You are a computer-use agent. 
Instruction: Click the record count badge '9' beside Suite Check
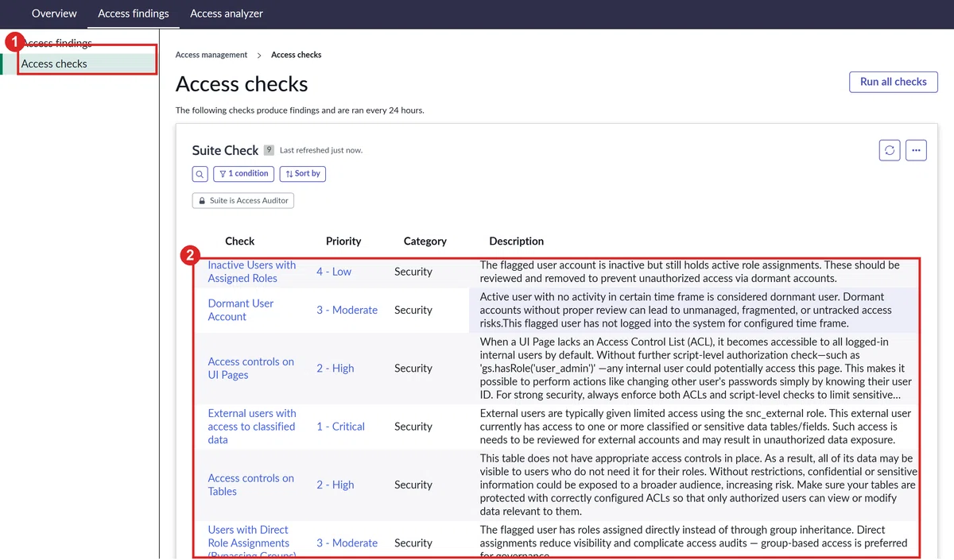[x=269, y=150]
